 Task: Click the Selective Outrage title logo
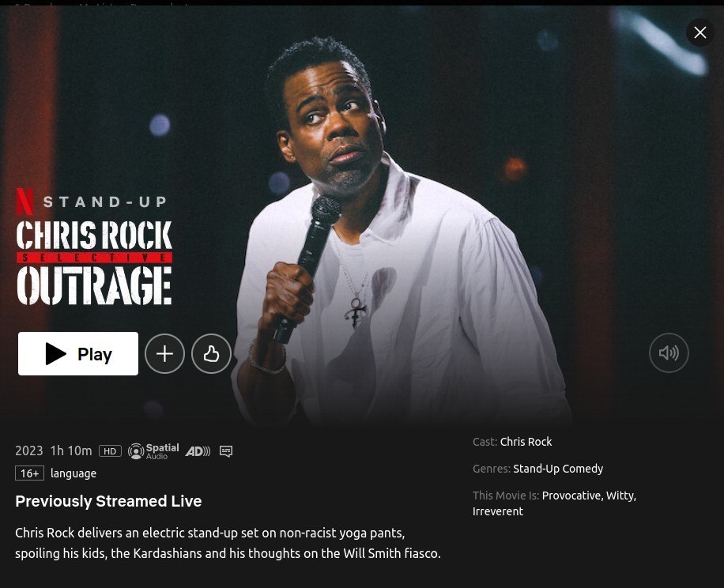94,262
